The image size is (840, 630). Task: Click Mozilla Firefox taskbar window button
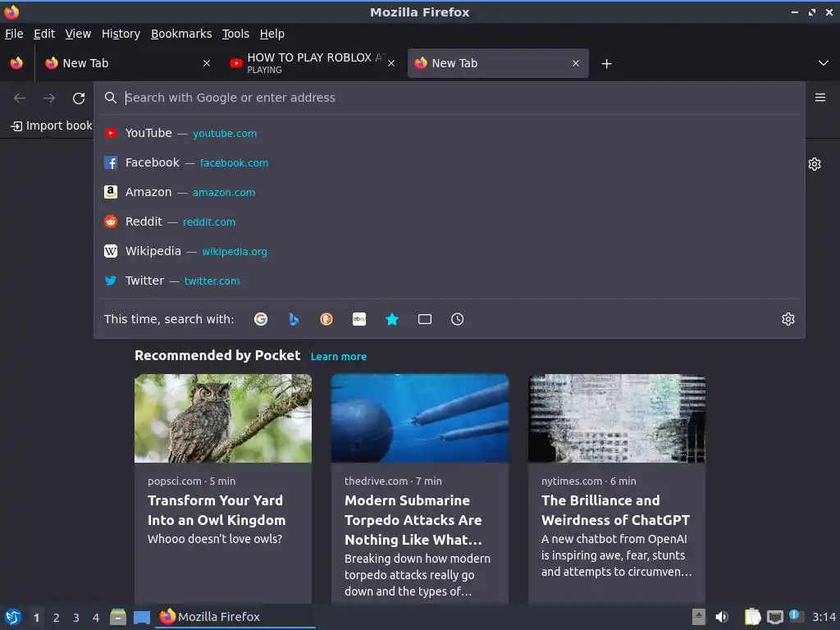coord(235,617)
